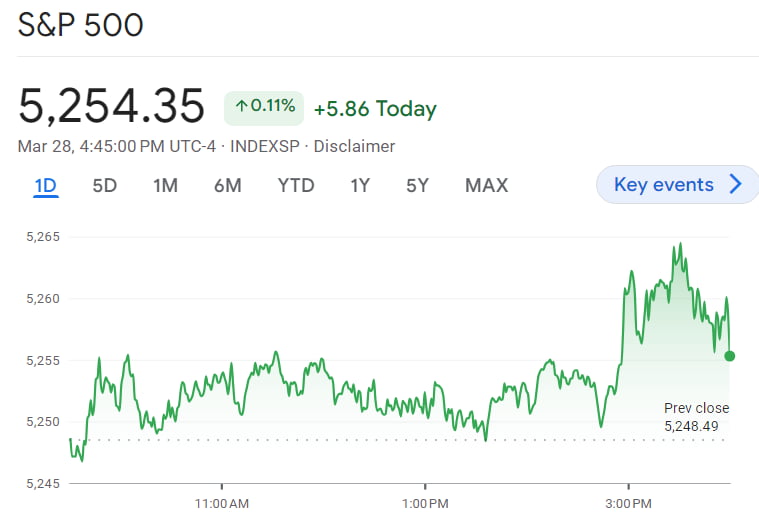This screenshot has height=520, width=759.
Task: Click the green endpoint dot on chart
Action: [x=729, y=356]
